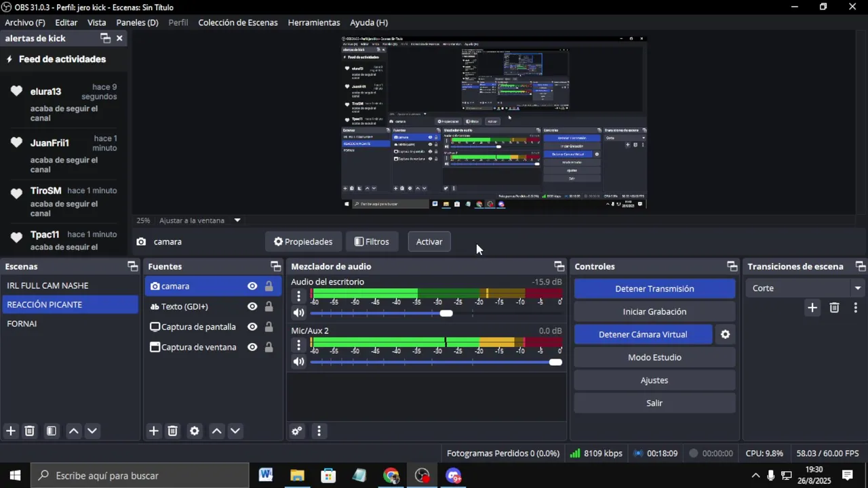
Task: Open the Ayuda (H) menu
Action: [x=369, y=22]
